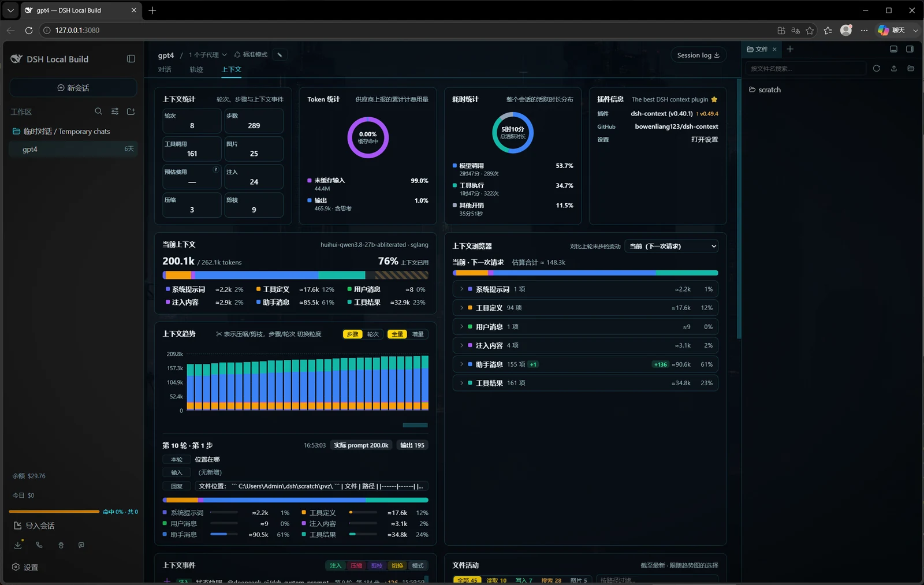Focus the 按文件名搜索 input field
The height and width of the screenshot is (585, 924).
pyautogui.click(x=806, y=68)
